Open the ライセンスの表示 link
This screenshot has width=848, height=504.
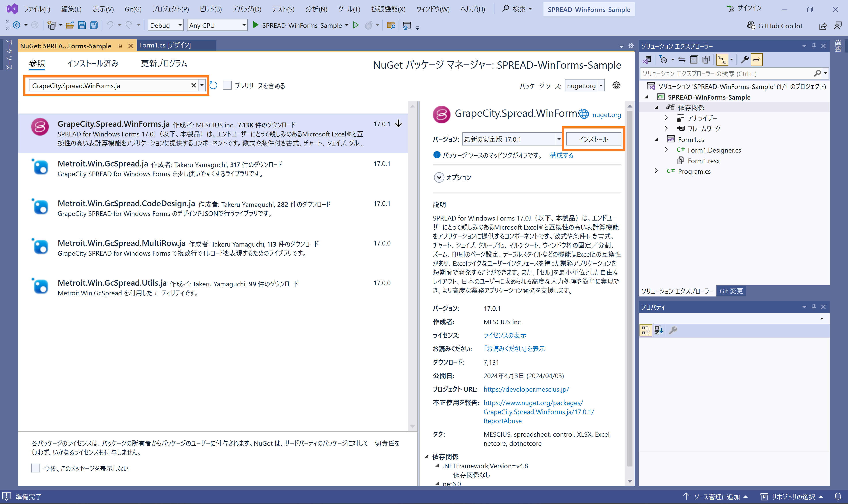505,335
